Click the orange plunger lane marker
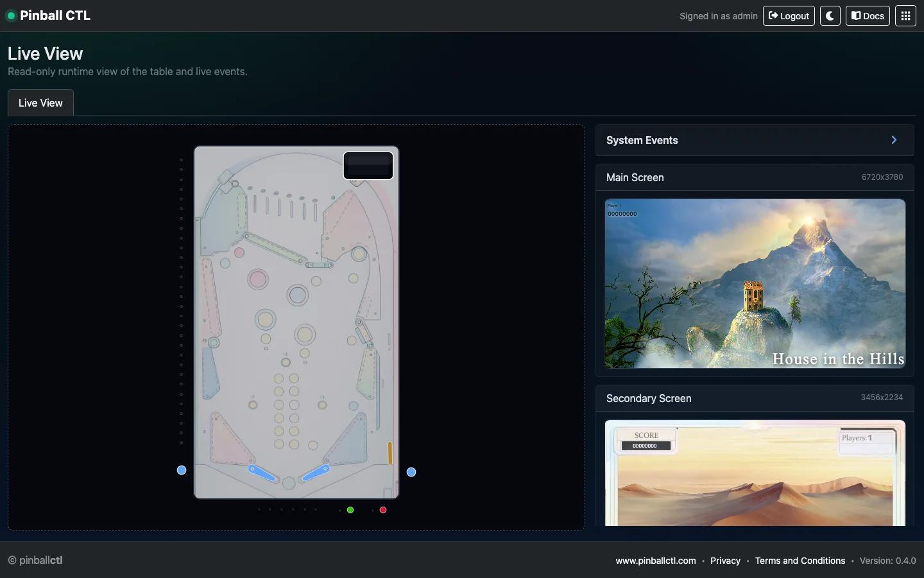This screenshot has width=924, height=578. pos(389,453)
